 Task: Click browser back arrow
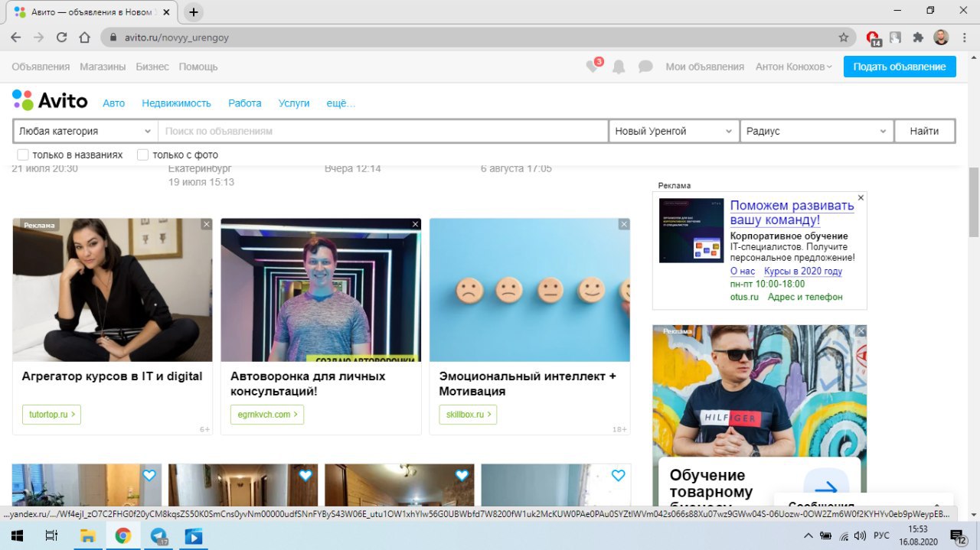click(x=16, y=37)
